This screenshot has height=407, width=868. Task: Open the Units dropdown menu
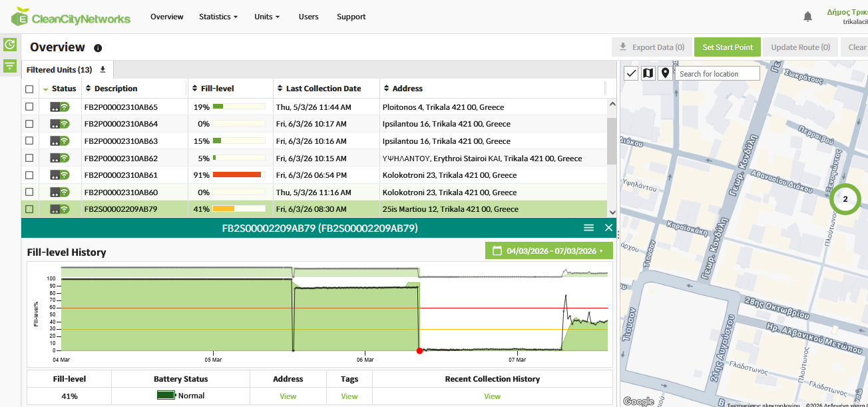click(266, 17)
